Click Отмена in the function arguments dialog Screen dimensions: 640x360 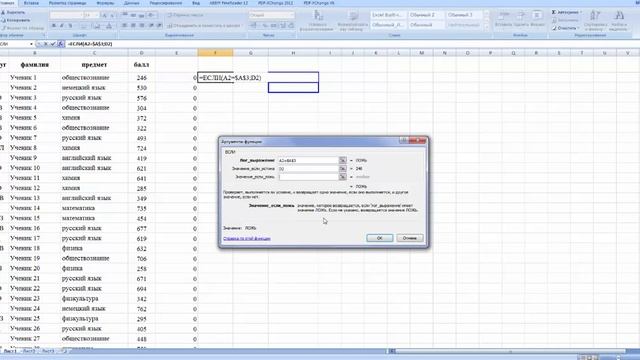point(410,238)
